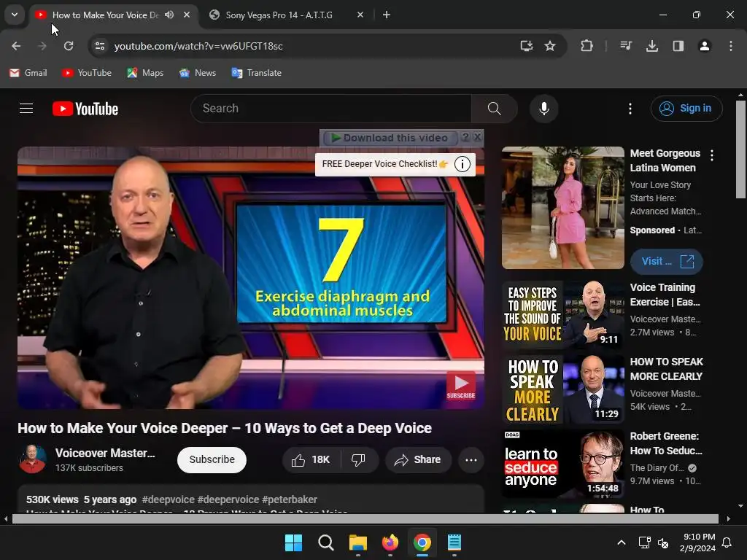Click the install app icon in address bar

point(526,46)
